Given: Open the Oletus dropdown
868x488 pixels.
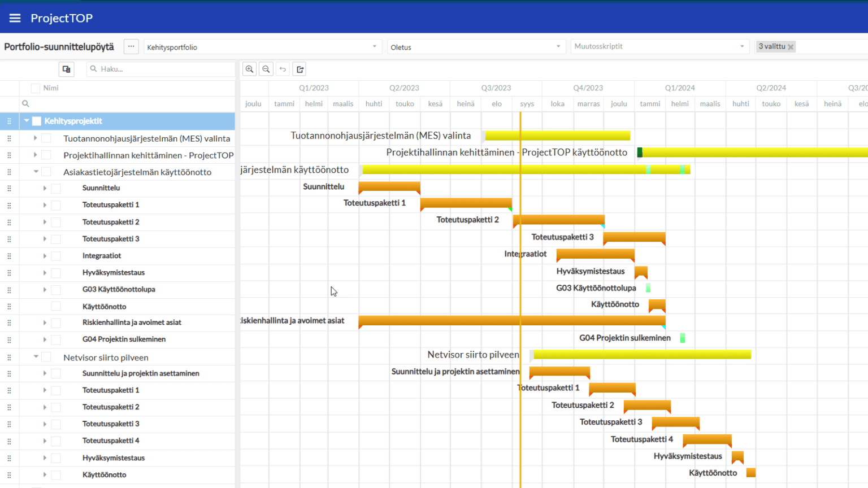Looking at the screenshot, I should click(x=558, y=46).
